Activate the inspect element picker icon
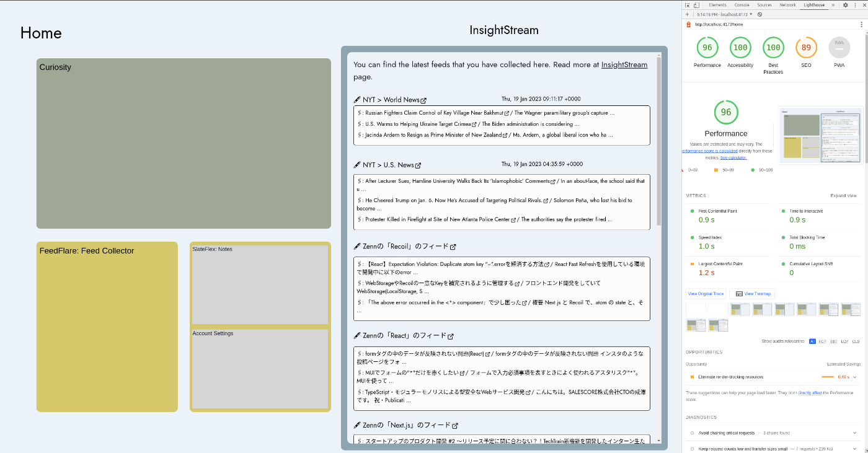 click(687, 5)
